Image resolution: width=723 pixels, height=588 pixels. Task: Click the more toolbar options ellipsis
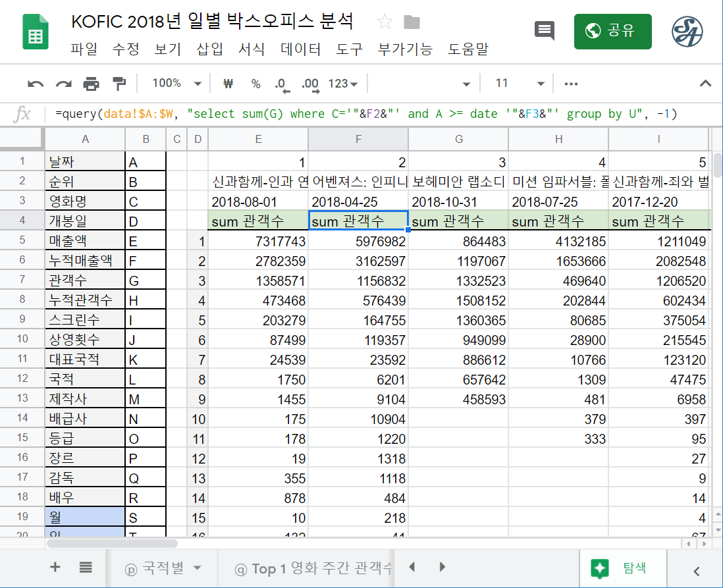pos(571,84)
